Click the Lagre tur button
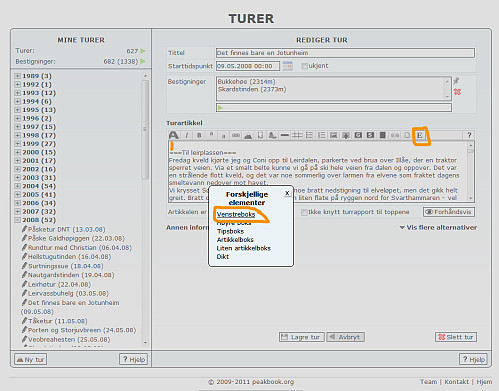Screen dimensions: 499x391 pos(302,337)
